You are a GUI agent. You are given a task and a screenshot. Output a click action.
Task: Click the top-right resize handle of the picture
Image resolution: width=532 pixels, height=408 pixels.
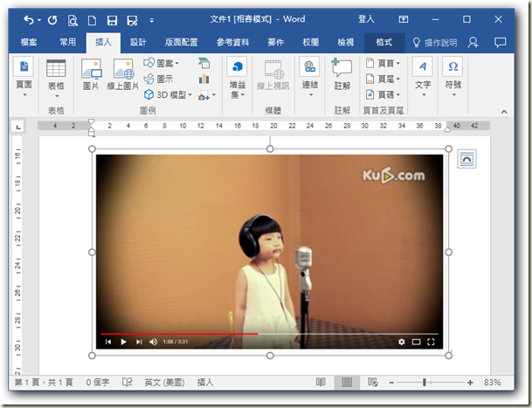pos(449,149)
